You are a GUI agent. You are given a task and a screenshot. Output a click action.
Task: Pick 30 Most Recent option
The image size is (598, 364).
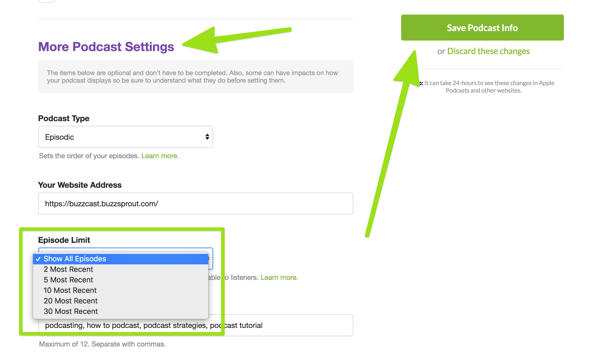coord(71,311)
